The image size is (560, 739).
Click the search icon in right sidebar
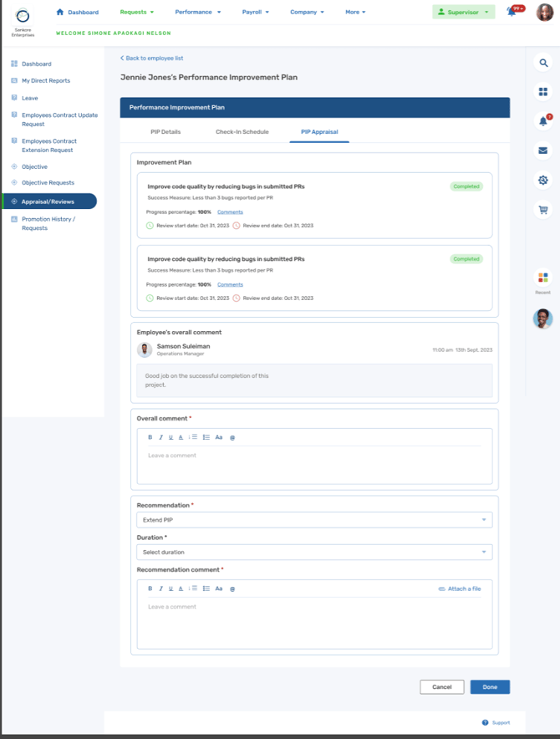tap(543, 63)
